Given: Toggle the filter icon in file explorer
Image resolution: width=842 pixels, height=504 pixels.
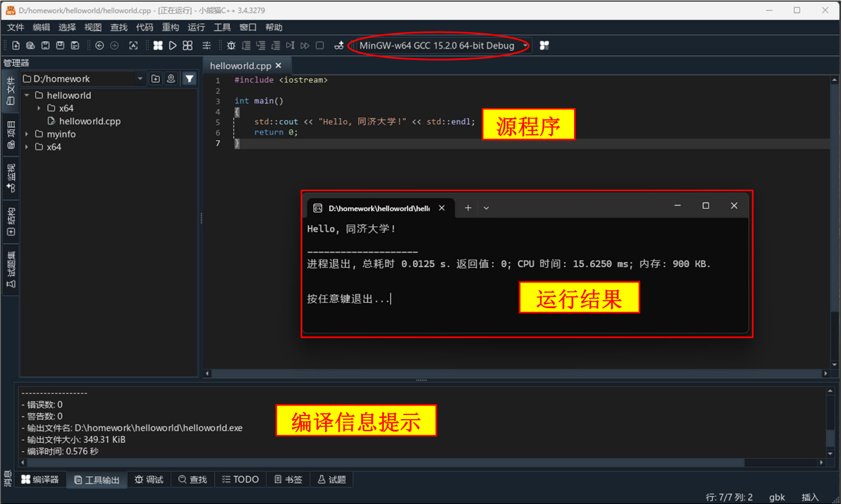Looking at the screenshot, I should click(189, 78).
